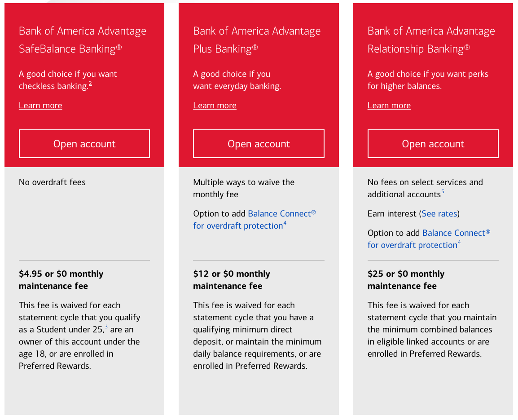Image resolution: width=518 pixels, height=420 pixels.
Task: Open Balance Connect link in Relationship Banking card
Action: click(429, 239)
